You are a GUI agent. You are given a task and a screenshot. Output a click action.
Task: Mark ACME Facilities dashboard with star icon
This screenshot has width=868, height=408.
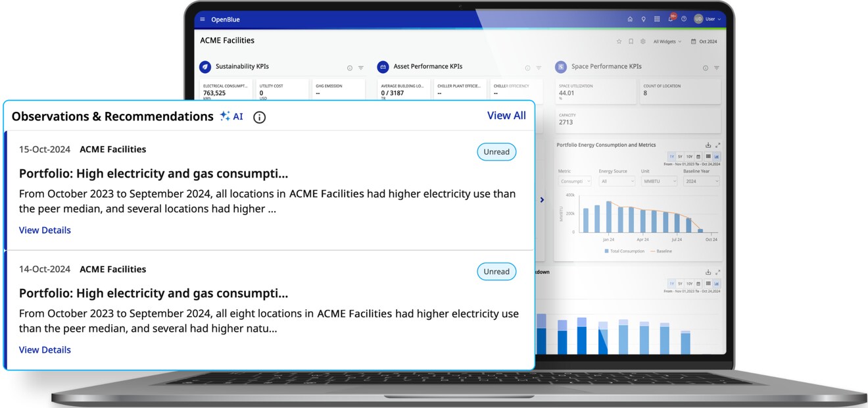619,41
